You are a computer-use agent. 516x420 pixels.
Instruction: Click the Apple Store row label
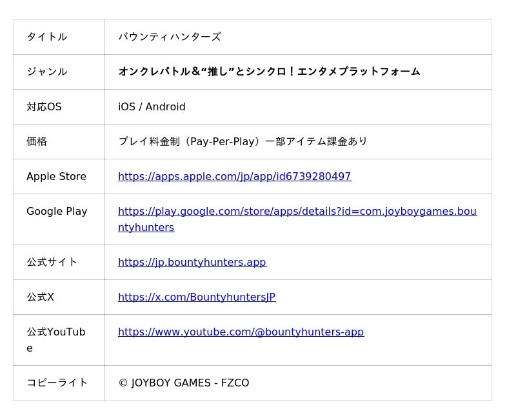click(x=56, y=176)
